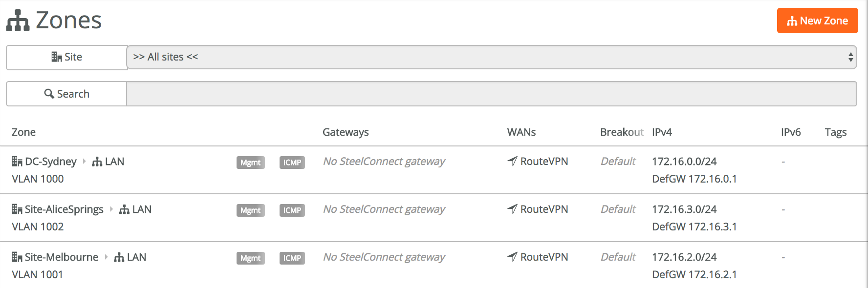Click the Mgmt badge for Site-AliceSprings
The image size is (868, 288).
(250, 210)
